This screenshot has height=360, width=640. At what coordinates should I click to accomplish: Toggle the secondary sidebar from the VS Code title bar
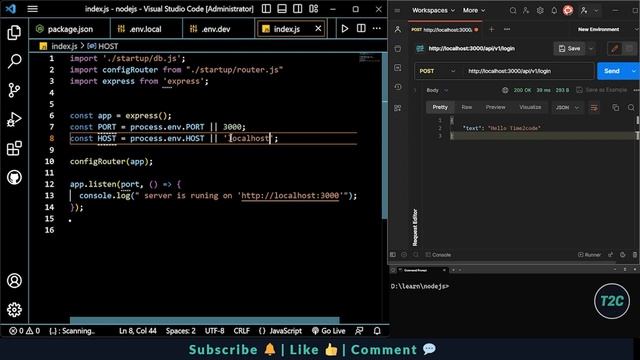(298, 9)
